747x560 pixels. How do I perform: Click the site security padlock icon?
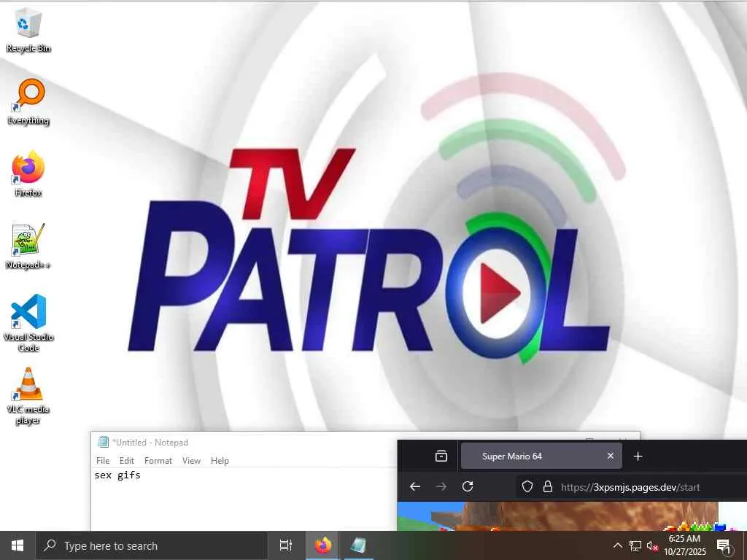548,486
